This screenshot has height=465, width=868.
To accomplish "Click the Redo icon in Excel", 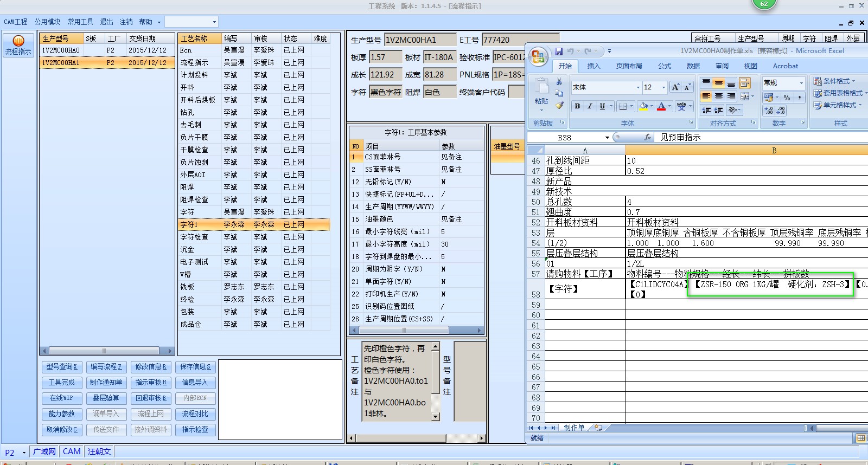I will tap(588, 51).
